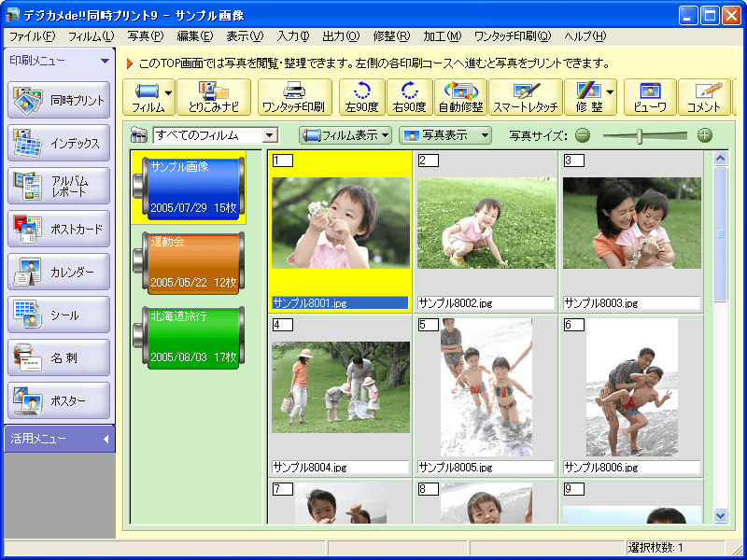Open the 編集(E) menu
Screen dimensions: 747x560
pyautogui.click(x=194, y=36)
